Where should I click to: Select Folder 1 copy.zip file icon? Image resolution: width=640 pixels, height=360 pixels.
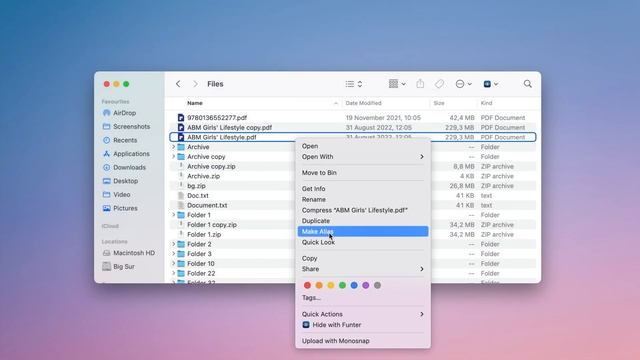[181, 224]
